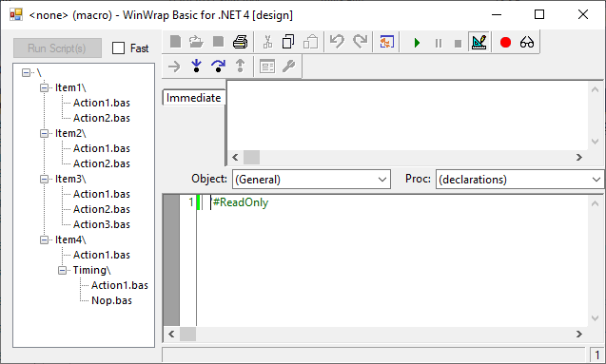The image size is (606, 364).
Task: Click the Step Over debug icon
Action: (x=219, y=66)
